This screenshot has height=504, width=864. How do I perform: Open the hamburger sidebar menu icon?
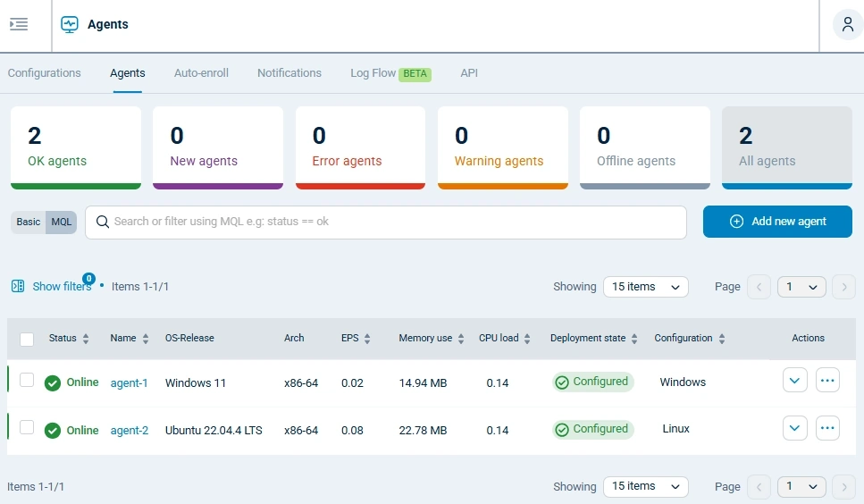click(19, 25)
